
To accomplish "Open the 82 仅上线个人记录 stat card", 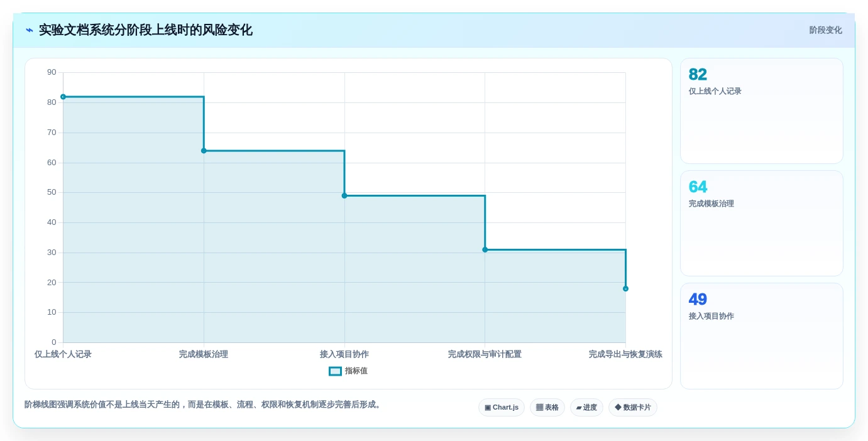I will [762, 111].
